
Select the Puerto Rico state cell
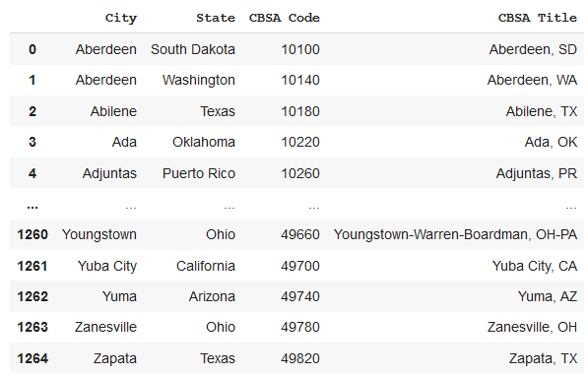click(x=199, y=173)
